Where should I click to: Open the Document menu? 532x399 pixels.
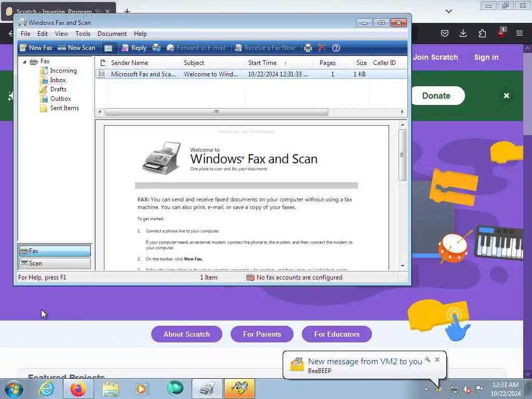coord(112,34)
